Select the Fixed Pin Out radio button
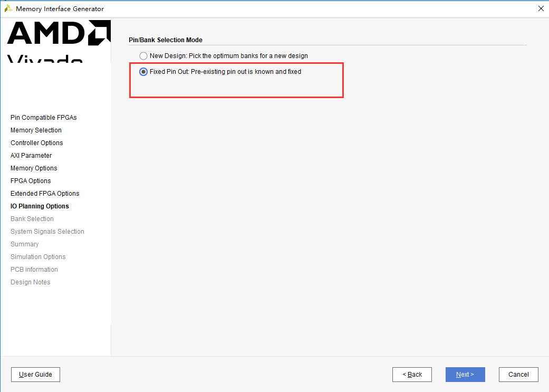 pyautogui.click(x=143, y=72)
